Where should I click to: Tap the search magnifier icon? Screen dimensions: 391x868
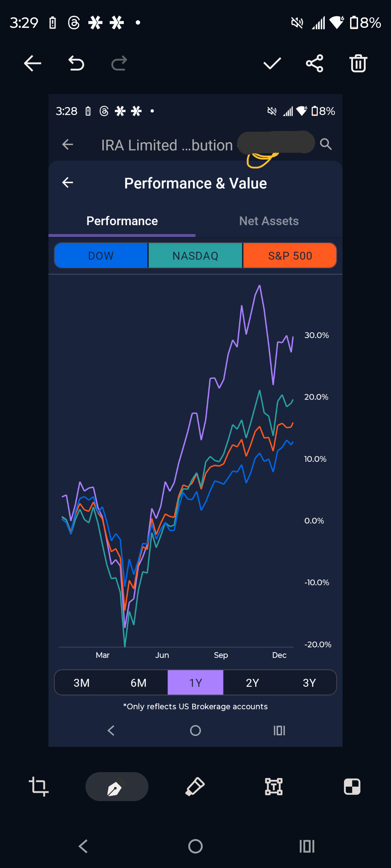[x=326, y=144]
